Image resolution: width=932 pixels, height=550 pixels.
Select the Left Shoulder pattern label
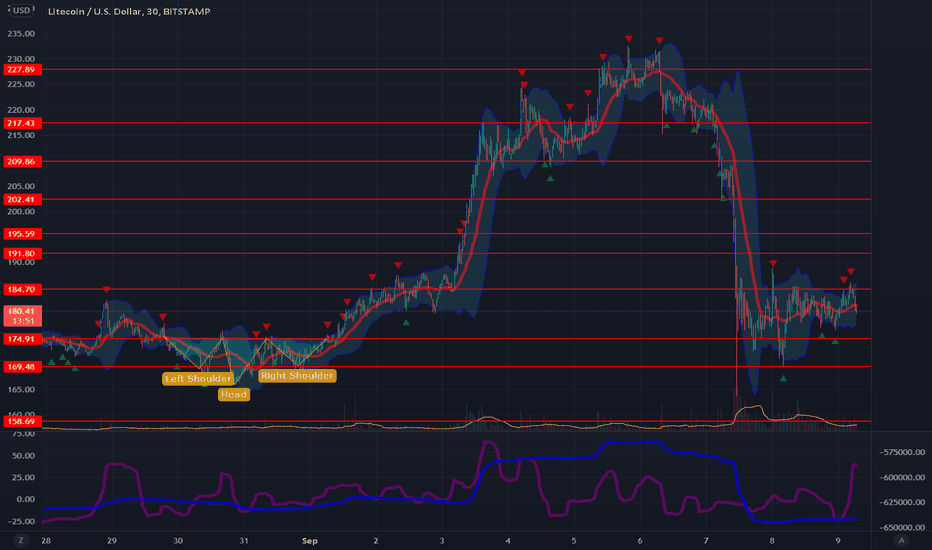pyautogui.click(x=198, y=379)
